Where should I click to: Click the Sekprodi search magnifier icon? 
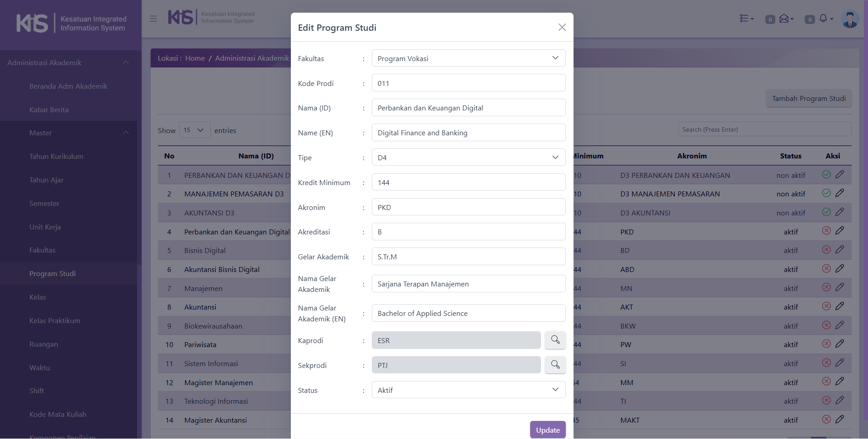pyautogui.click(x=555, y=365)
